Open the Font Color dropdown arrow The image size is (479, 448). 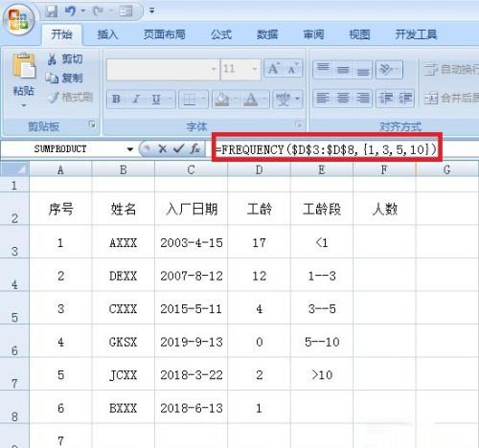point(265,100)
